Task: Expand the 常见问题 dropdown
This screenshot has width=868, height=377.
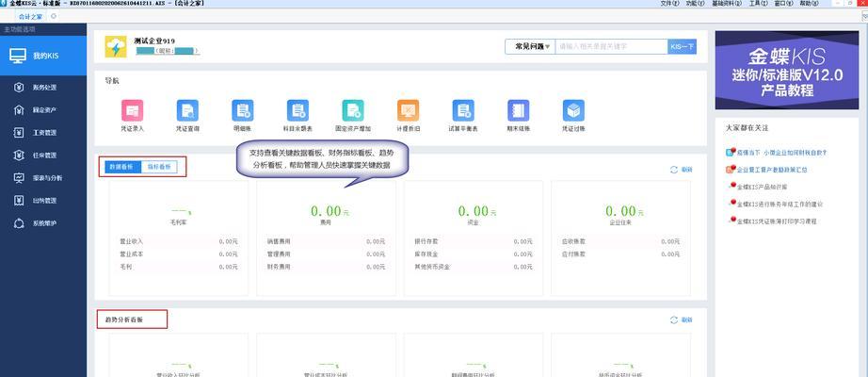Action: pyautogui.click(x=530, y=46)
